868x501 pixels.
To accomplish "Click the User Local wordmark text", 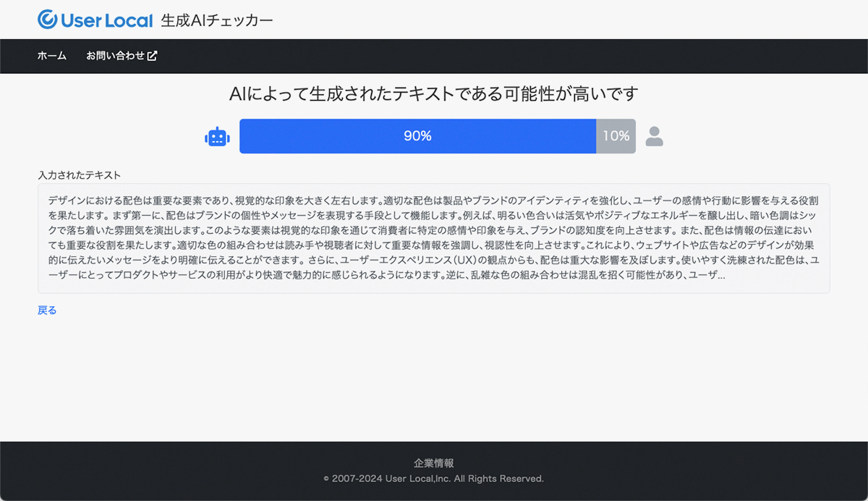I will tap(107, 20).
